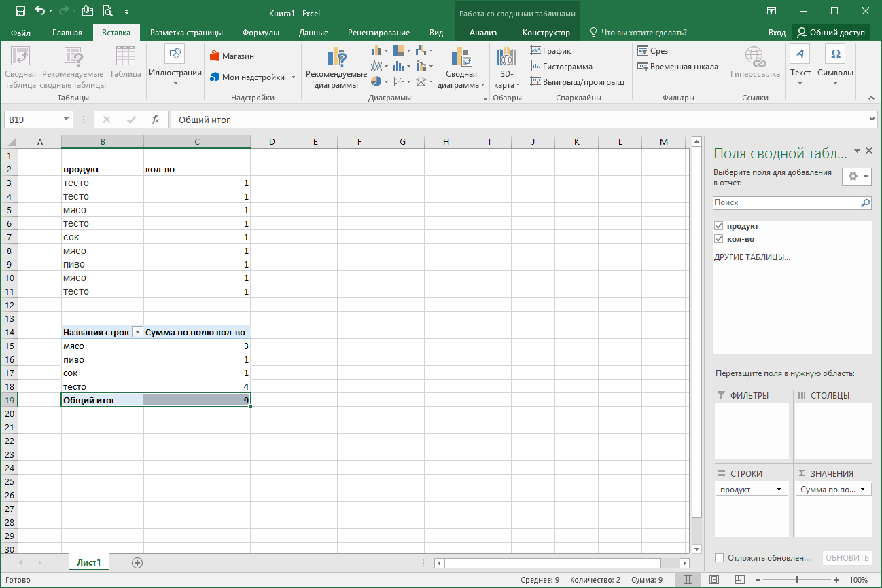
Task: Insert a Column sparkline (Гистограмма)
Action: [561, 67]
